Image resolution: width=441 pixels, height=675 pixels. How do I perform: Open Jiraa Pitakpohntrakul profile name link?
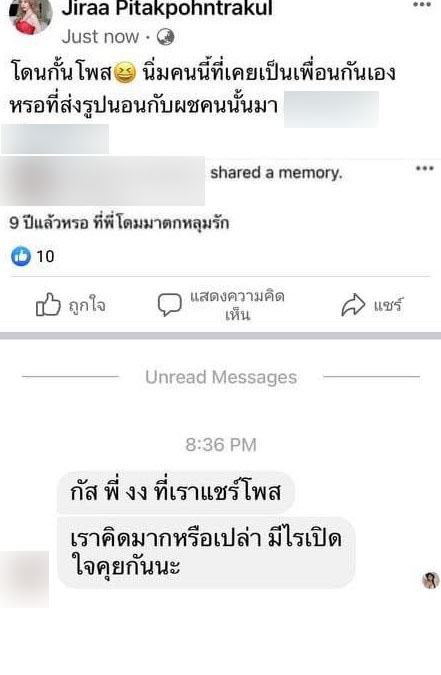coord(167,9)
